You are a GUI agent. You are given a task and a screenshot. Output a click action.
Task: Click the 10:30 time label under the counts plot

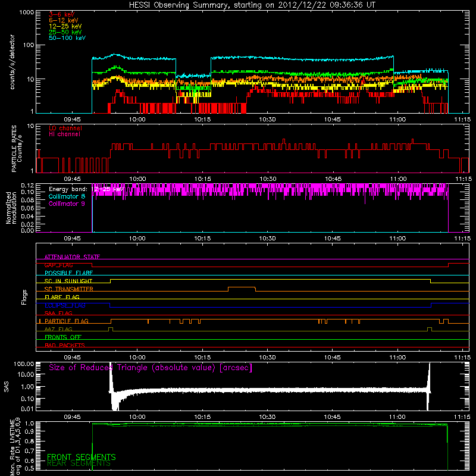tap(267, 120)
